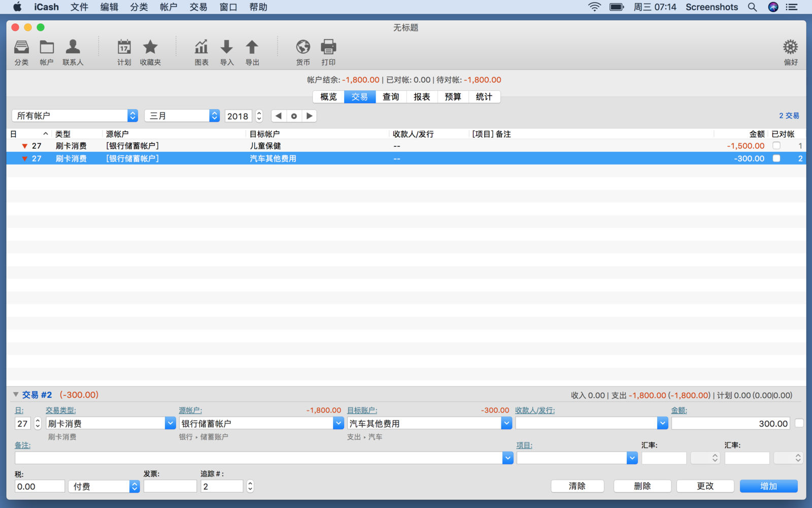Switch to the 统计 tab

(x=484, y=97)
